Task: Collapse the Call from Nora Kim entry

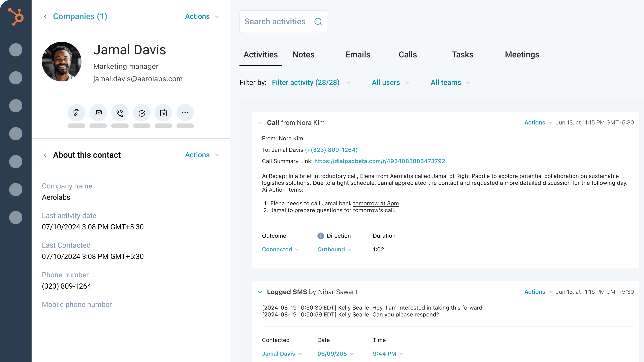Action: click(x=260, y=123)
